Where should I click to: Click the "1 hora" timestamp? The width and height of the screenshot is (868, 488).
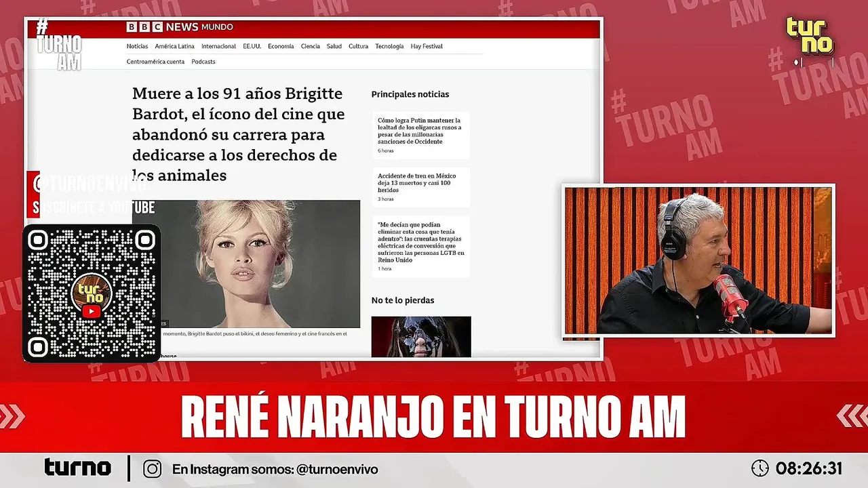pyautogui.click(x=384, y=269)
